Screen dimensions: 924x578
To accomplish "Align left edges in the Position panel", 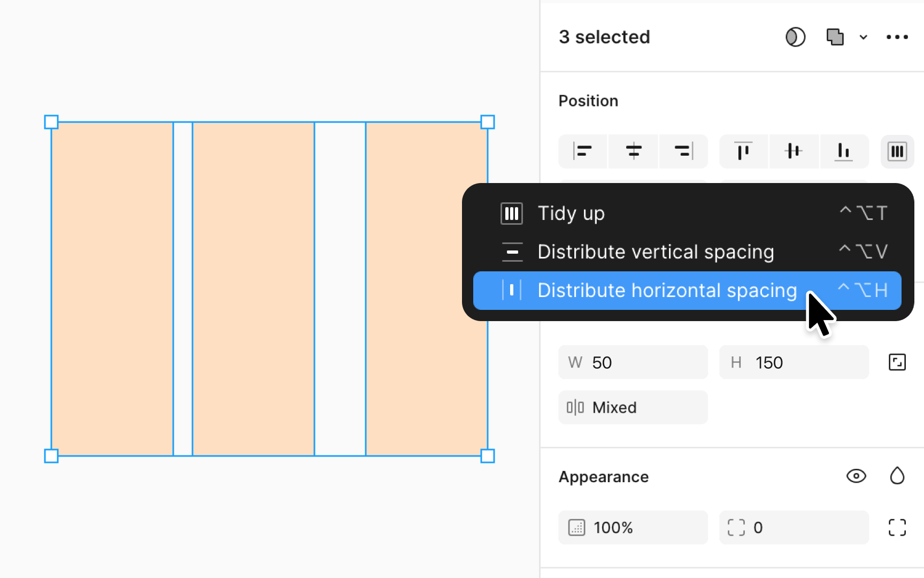I will [582, 151].
